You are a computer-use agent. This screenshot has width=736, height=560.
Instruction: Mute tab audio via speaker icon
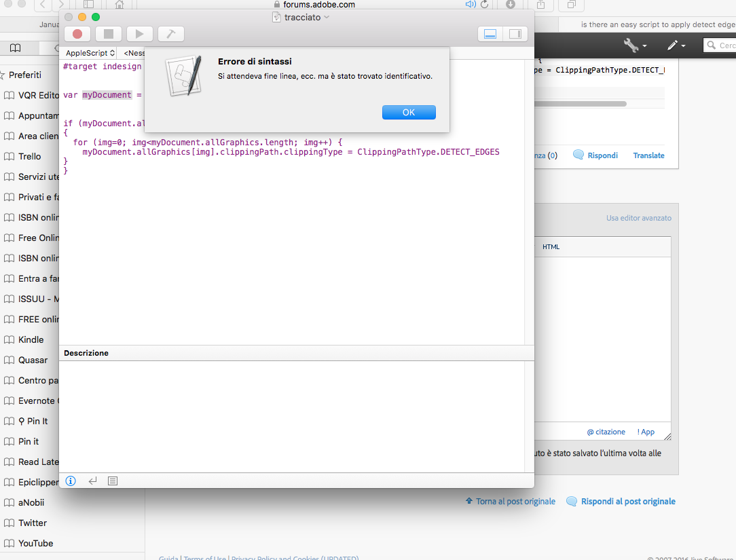[471, 5]
